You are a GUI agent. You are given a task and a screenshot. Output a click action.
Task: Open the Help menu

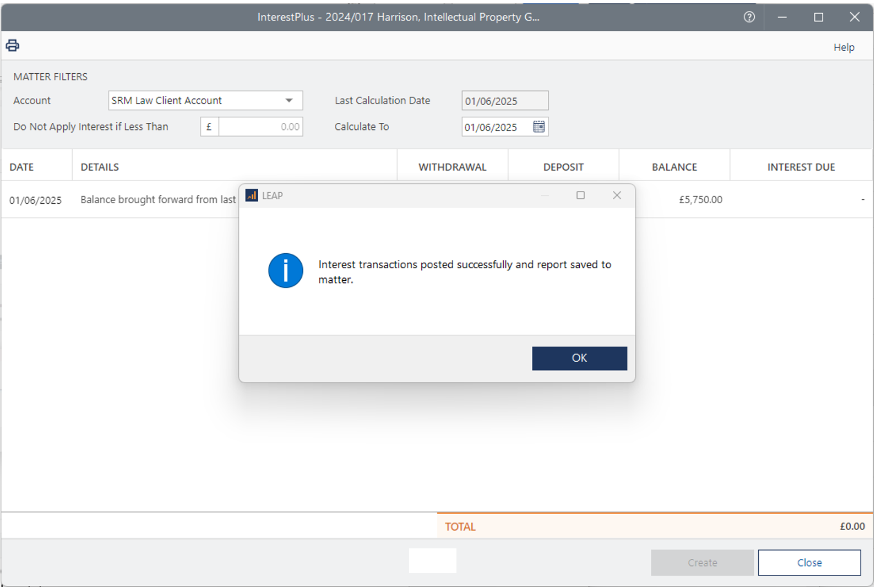pos(843,47)
